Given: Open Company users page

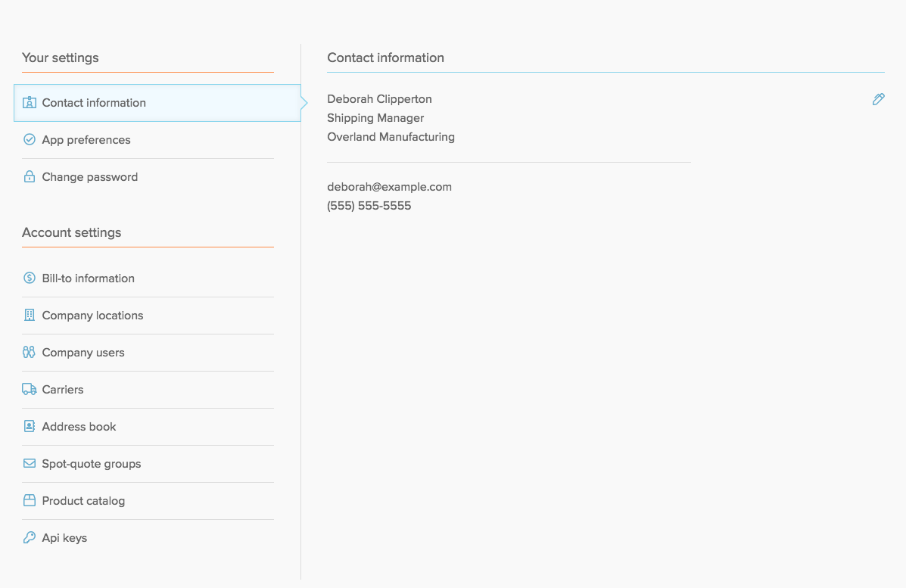Looking at the screenshot, I should (148, 353).
